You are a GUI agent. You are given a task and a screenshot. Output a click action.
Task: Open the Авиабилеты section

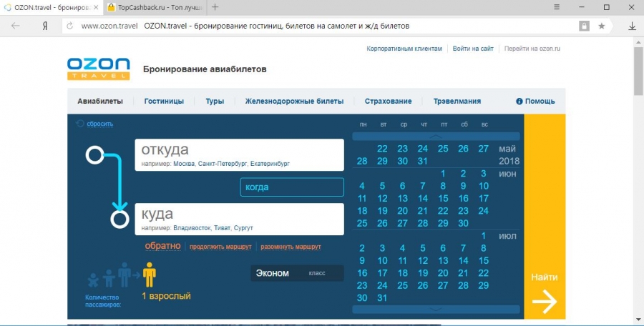(100, 101)
